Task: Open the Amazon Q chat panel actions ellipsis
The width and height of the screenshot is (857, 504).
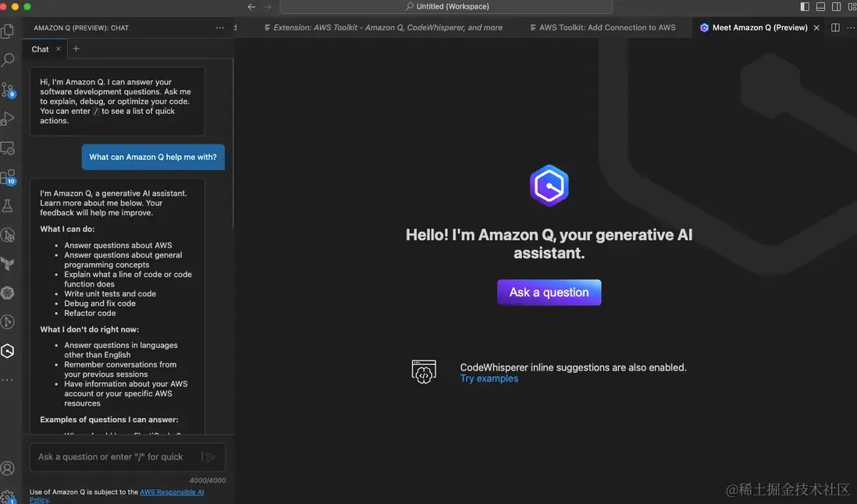Action: click(x=220, y=28)
